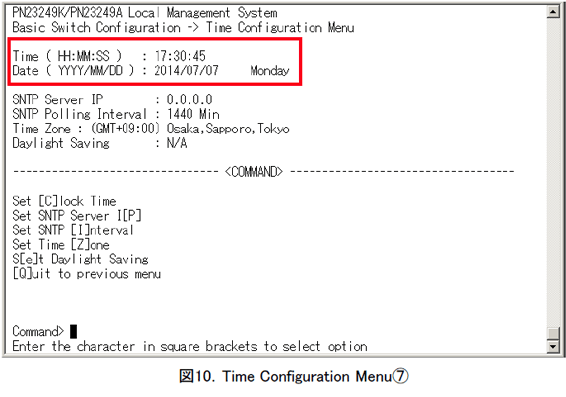The width and height of the screenshot is (566, 397).
Task: Select the S[e]t Daylight Saving option
Action: [80, 259]
